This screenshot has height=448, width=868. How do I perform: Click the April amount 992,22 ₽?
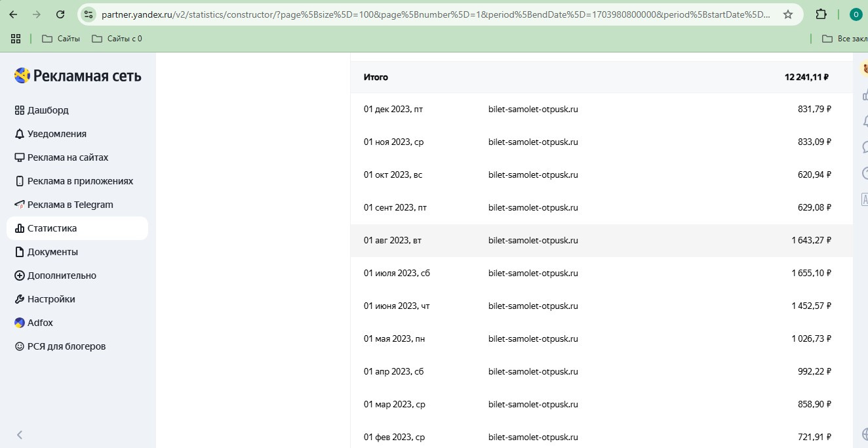click(814, 372)
